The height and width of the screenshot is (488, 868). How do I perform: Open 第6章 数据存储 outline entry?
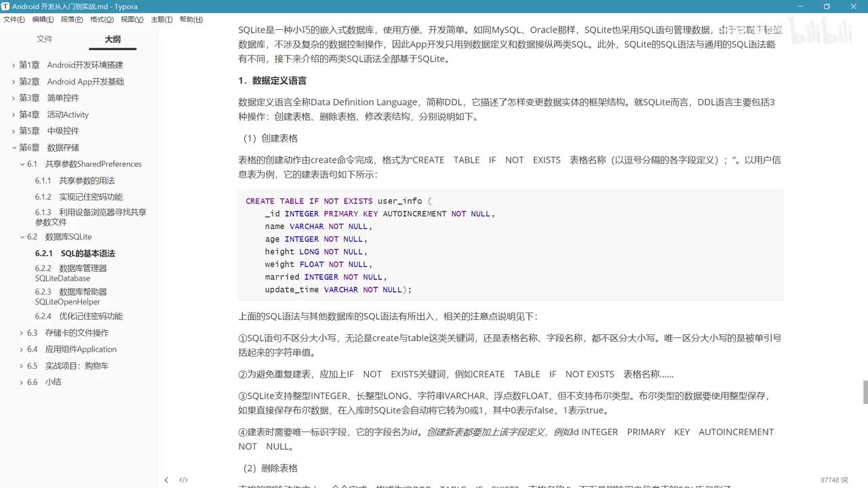pyautogui.click(x=49, y=148)
